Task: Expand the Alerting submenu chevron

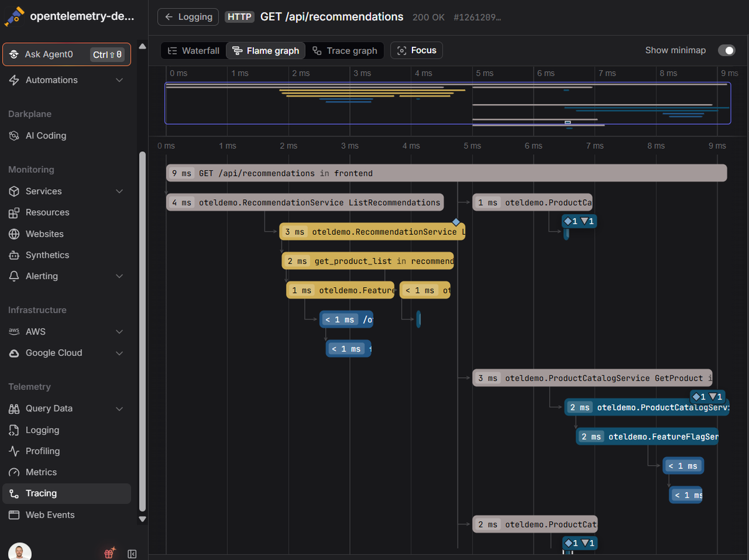Action: coord(120,276)
